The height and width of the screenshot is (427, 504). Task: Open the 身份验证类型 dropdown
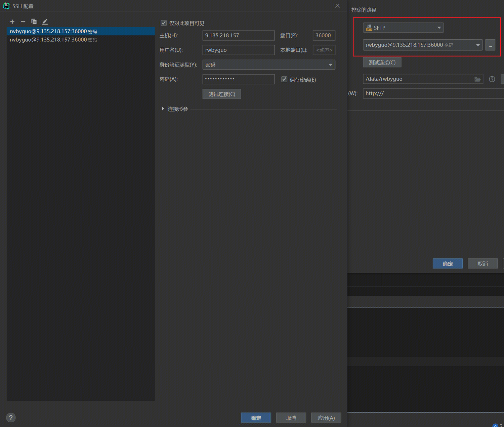coord(268,65)
